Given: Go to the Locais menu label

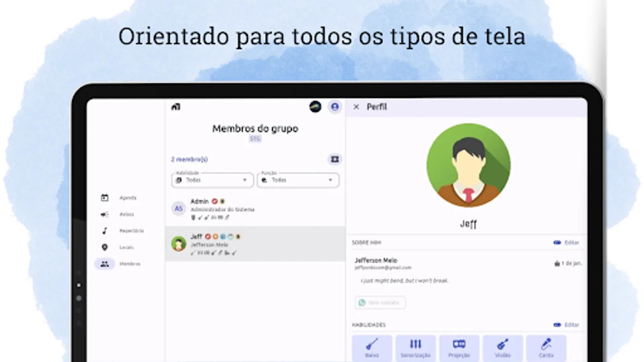Looking at the screenshot, I should click(126, 247).
